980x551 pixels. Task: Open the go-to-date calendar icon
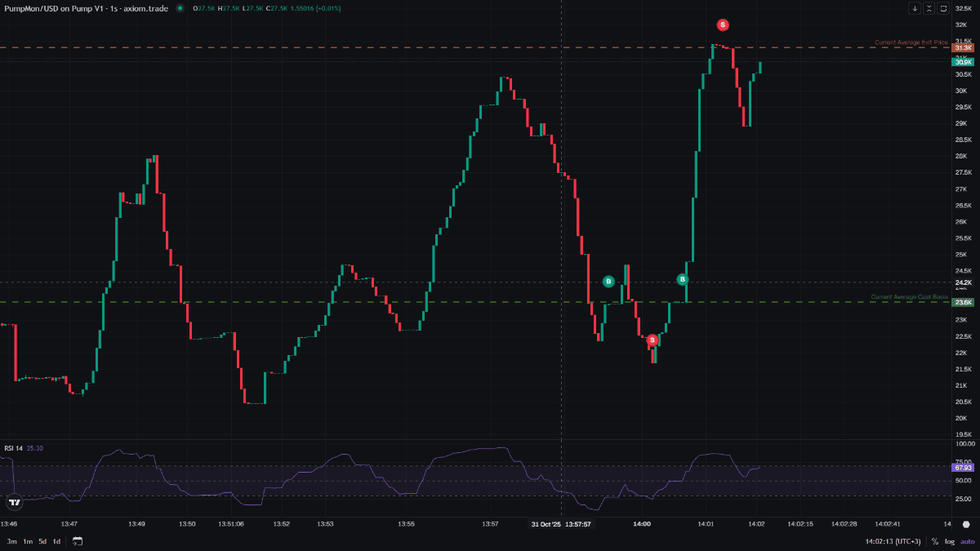[78, 541]
